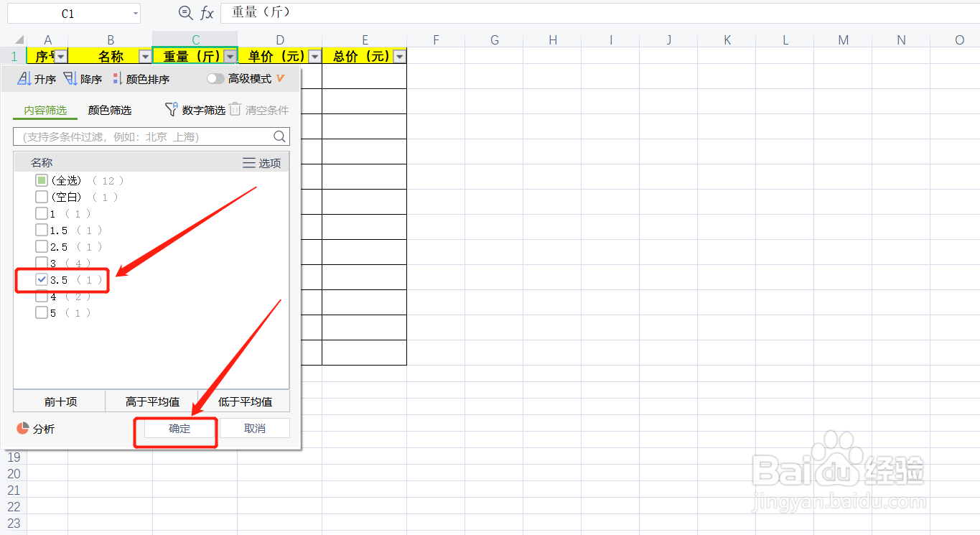This screenshot has width=980, height=535.
Task: Open the 数字筛选 number filter
Action: [x=195, y=109]
